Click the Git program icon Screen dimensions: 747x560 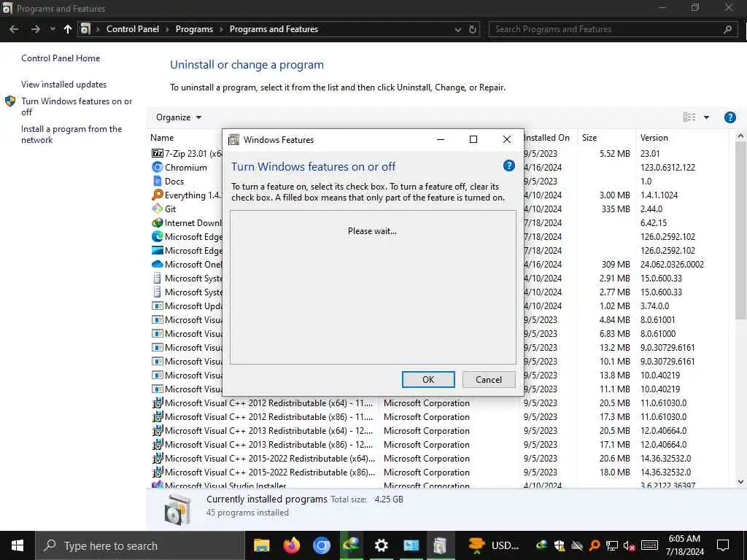[x=158, y=209]
